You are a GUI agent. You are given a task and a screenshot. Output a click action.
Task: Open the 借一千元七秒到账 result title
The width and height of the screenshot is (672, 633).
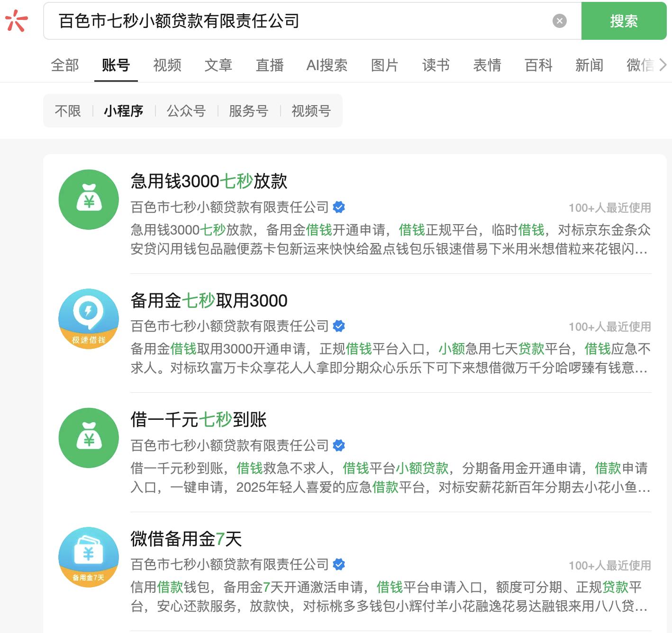(x=199, y=419)
